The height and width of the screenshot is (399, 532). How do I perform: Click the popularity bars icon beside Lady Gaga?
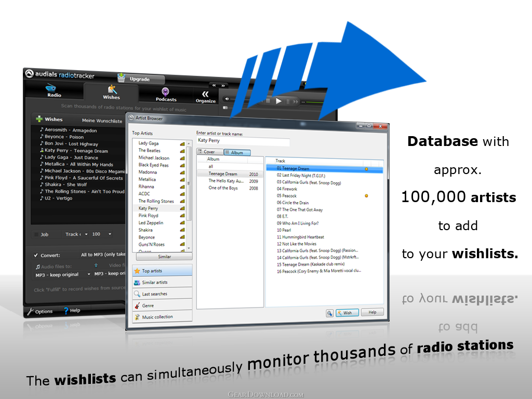click(182, 144)
